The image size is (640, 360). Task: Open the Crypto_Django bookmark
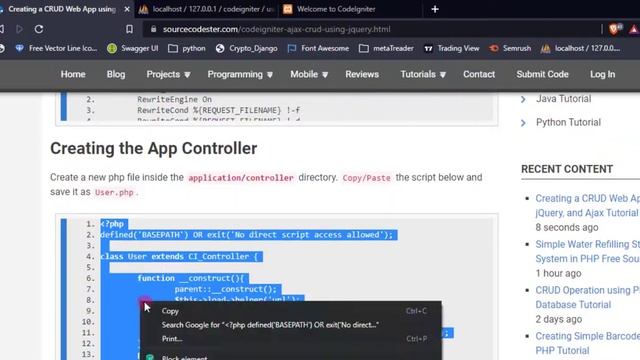[247, 48]
